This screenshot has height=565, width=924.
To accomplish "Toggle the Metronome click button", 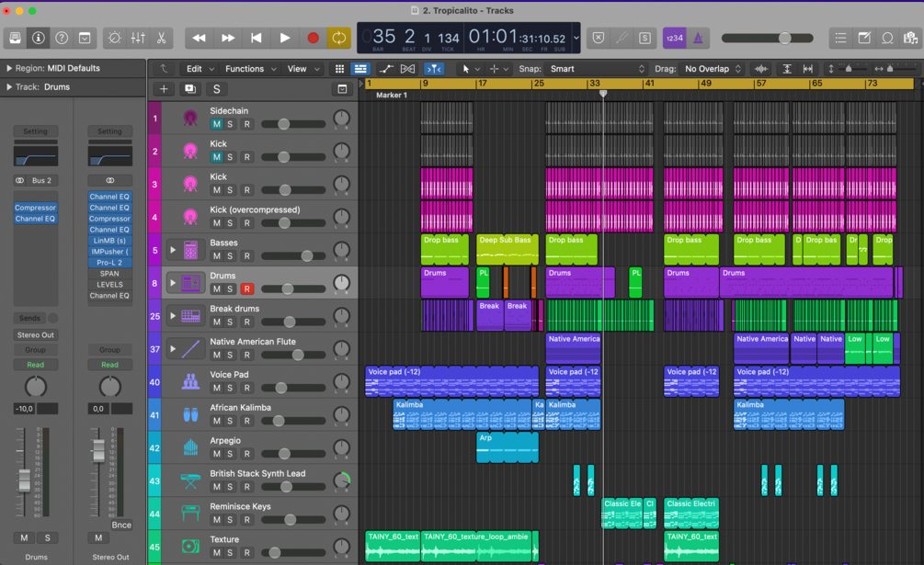I will pos(698,39).
